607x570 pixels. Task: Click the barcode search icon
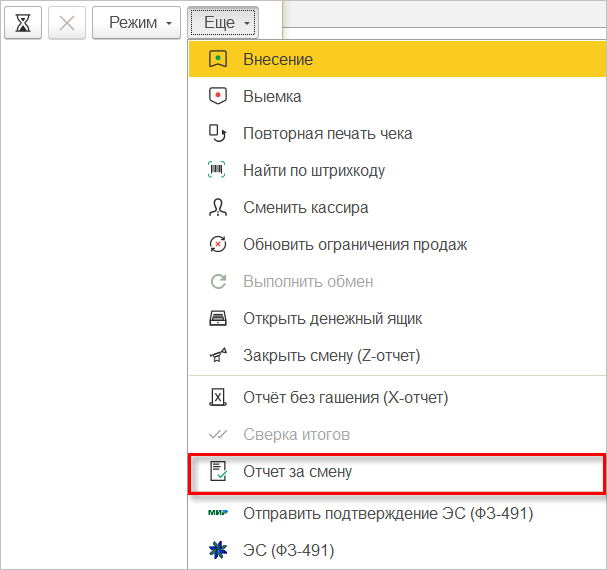point(218,171)
